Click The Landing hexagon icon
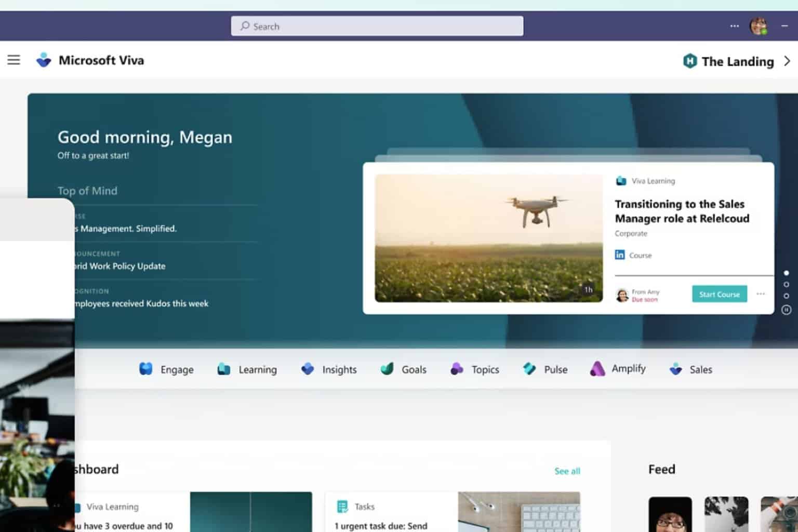The height and width of the screenshot is (532, 798). point(689,61)
